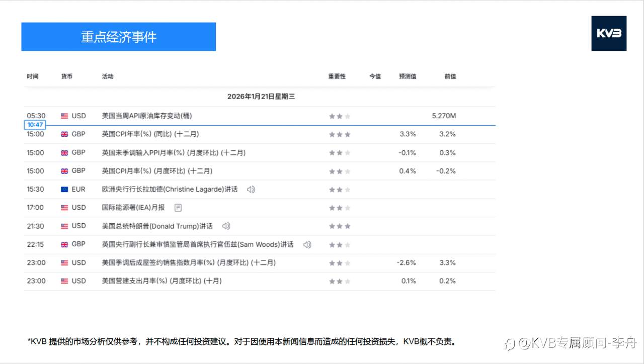Image resolution: width=644 pixels, height=364 pixels.
Task: Click the KVB logo in the top right
Action: point(609,34)
